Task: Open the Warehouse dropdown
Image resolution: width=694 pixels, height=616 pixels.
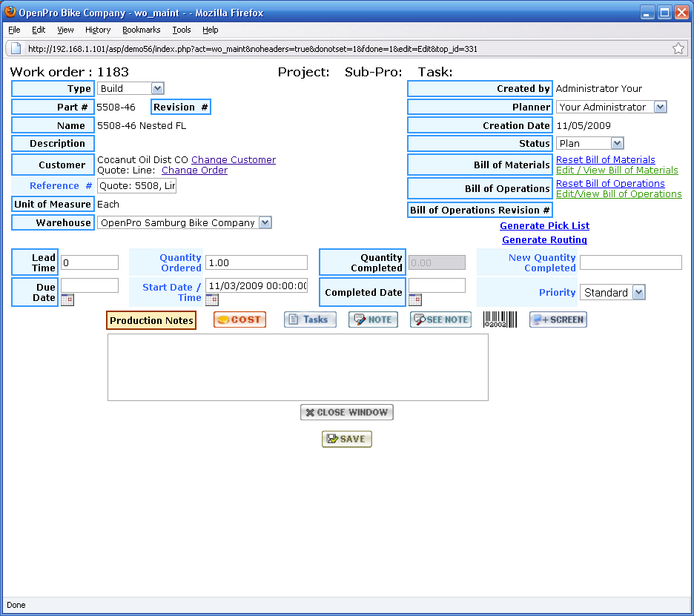Action: 185,223
